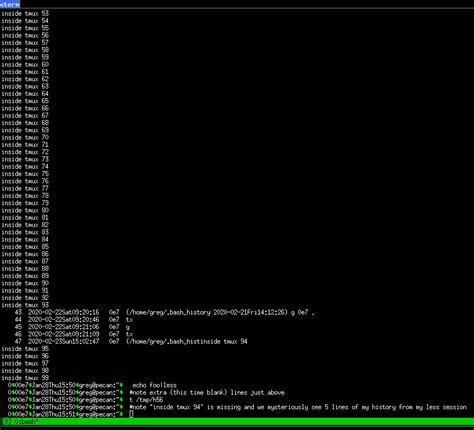Click the line 'inside tmux 96'
Screen dimensions: 474x430
click(25, 356)
